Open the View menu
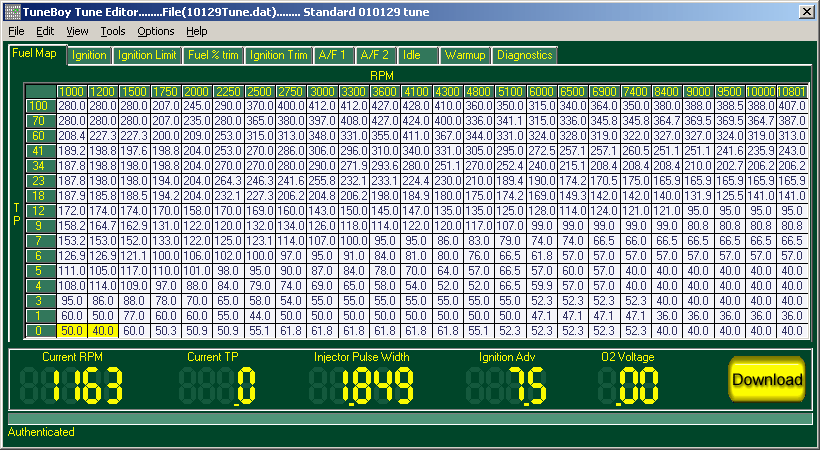Image resolution: width=820 pixels, height=450 pixels. click(77, 31)
